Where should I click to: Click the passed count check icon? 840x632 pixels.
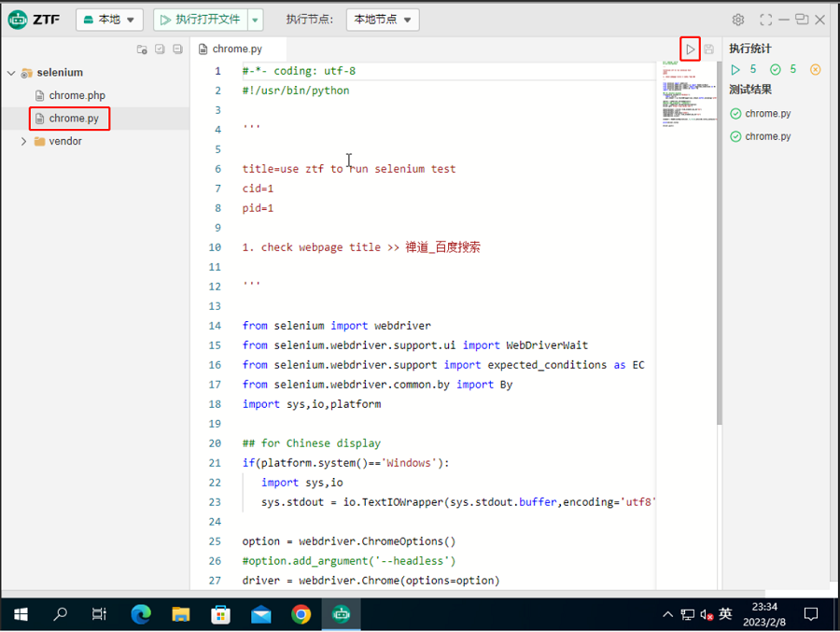click(776, 70)
